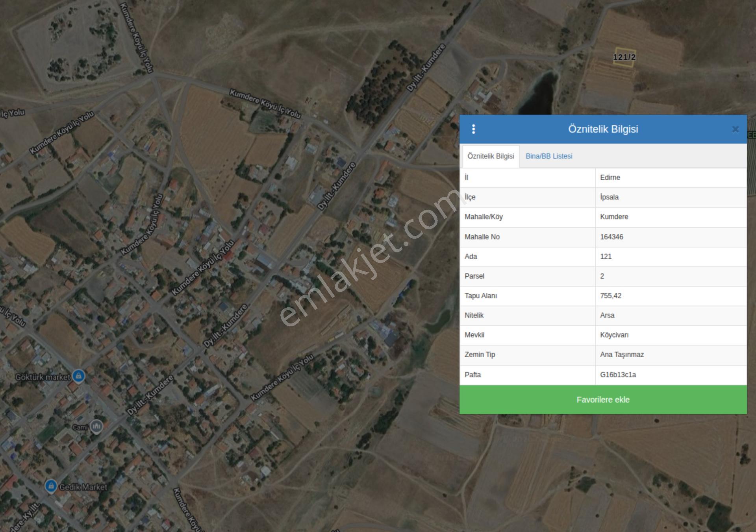Click the Favorilere ekle button
This screenshot has width=756, height=532.
(603, 400)
